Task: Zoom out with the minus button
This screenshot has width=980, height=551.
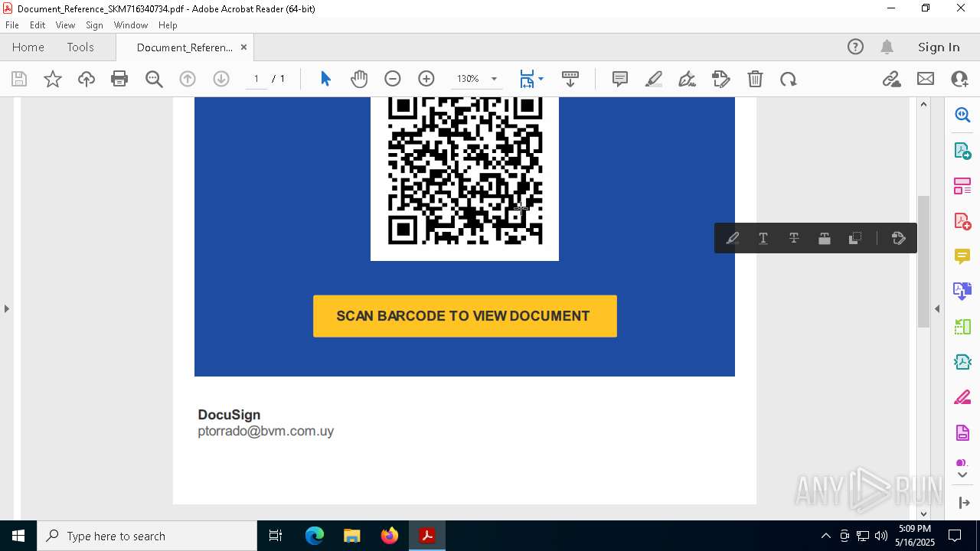Action: (x=393, y=79)
